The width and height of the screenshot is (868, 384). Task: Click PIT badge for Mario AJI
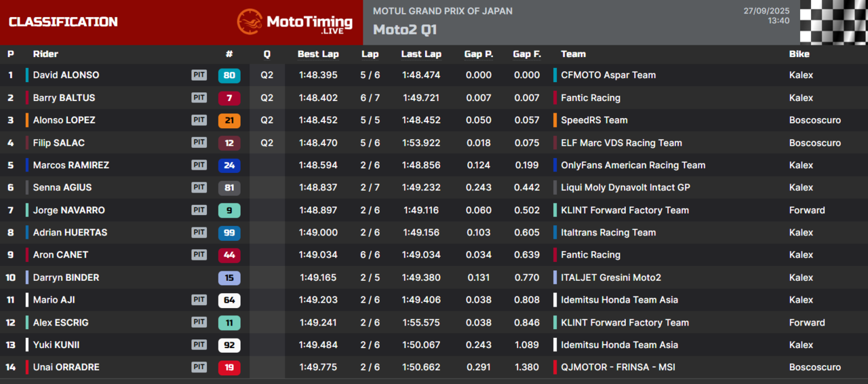199,300
